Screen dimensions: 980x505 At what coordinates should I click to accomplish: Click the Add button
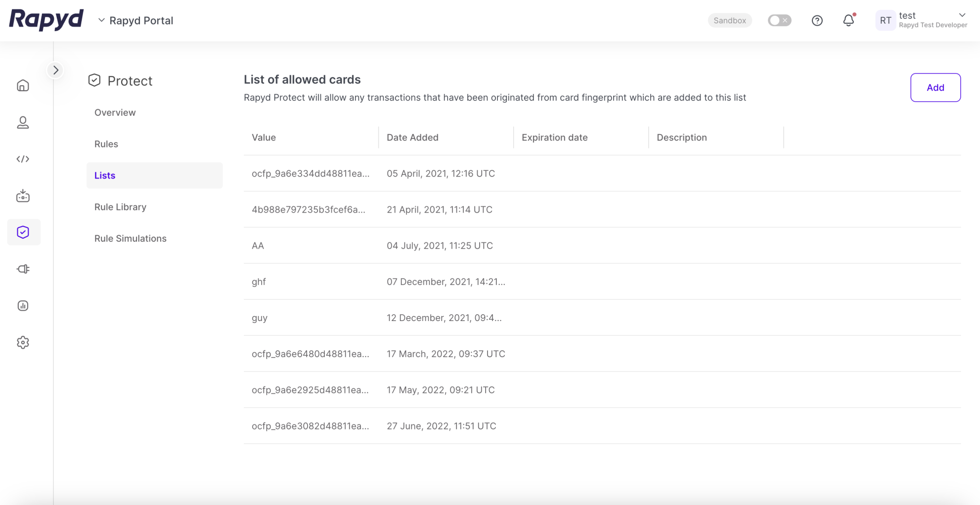click(935, 87)
